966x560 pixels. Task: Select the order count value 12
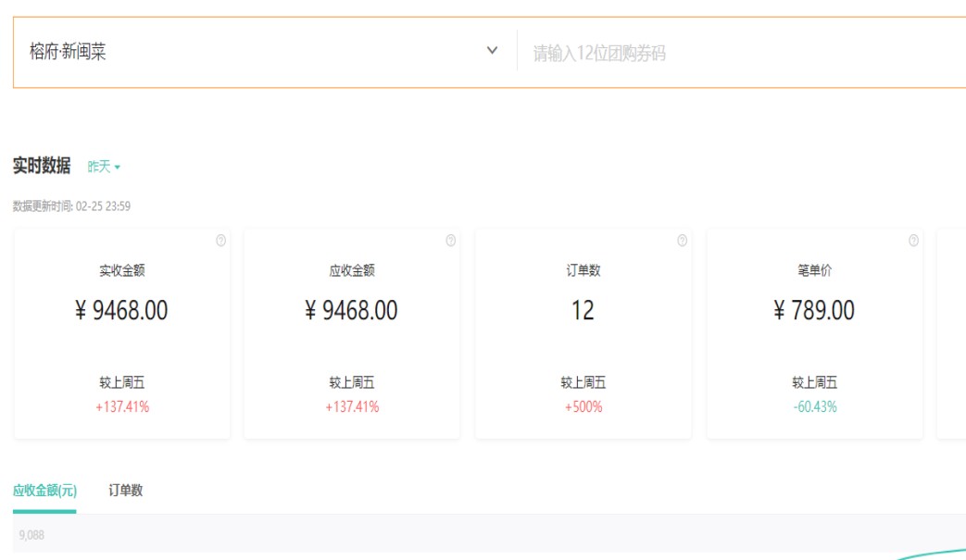pyautogui.click(x=583, y=310)
